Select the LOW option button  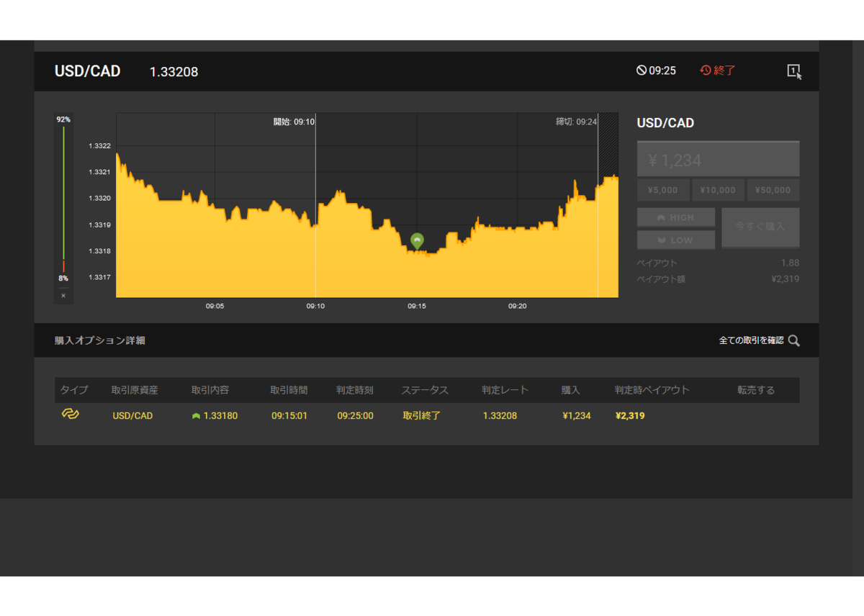click(x=676, y=240)
